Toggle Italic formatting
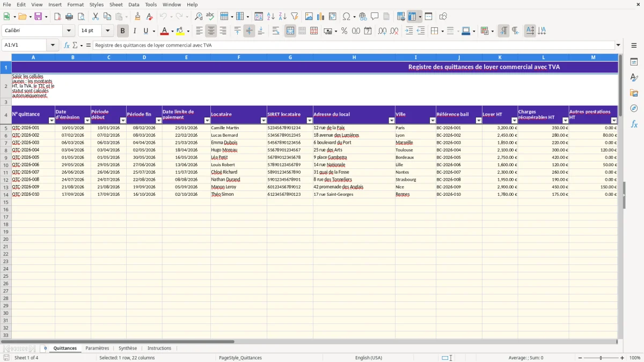 click(x=135, y=31)
